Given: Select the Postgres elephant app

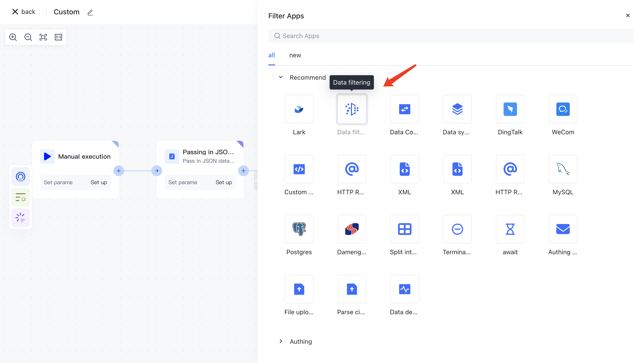Looking at the screenshot, I should (x=299, y=229).
